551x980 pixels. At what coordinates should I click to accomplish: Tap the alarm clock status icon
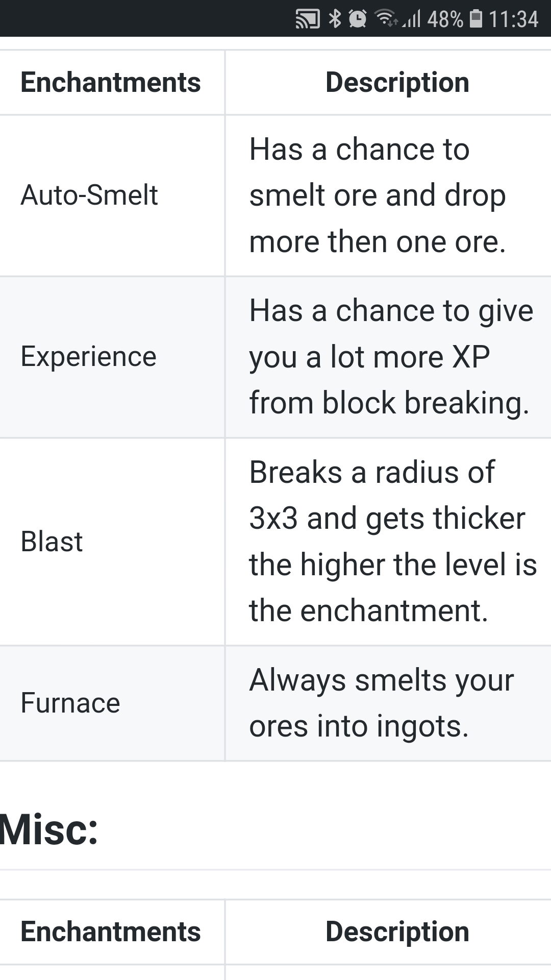[x=358, y=19]
